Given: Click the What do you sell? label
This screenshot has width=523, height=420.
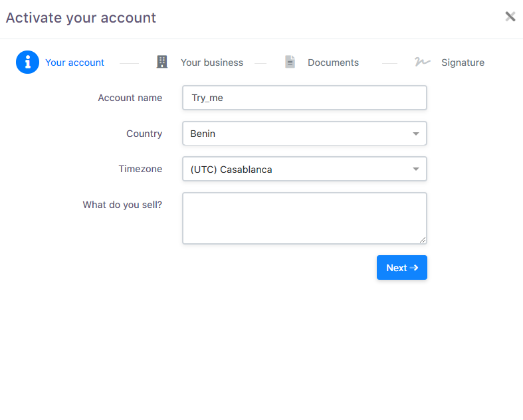Looking at the screenshot, I should point(122,205).
